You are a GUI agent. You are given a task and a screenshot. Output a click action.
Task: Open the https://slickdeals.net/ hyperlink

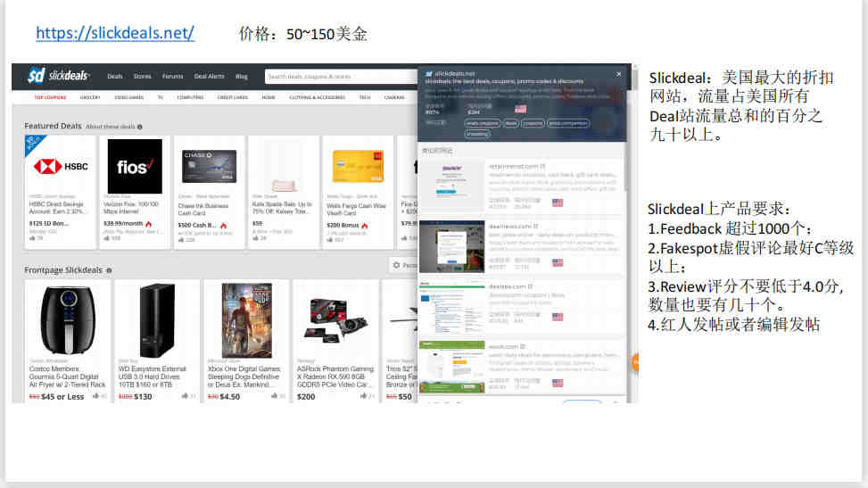click(115, 33)
